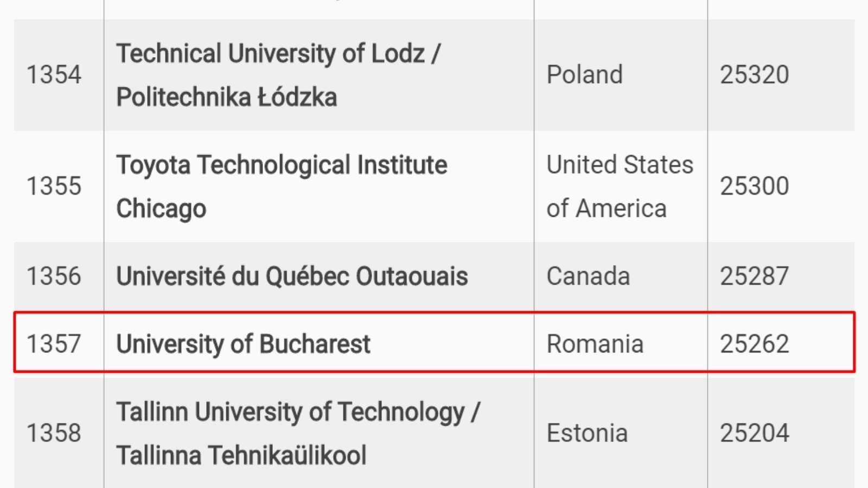
Task: Click rank number 1357 in highlighted row
Action: point(54,344)
